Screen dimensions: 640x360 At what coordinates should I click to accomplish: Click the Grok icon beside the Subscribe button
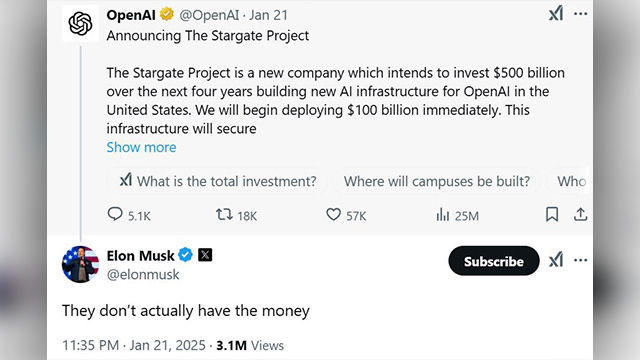(x=556, y=260)
